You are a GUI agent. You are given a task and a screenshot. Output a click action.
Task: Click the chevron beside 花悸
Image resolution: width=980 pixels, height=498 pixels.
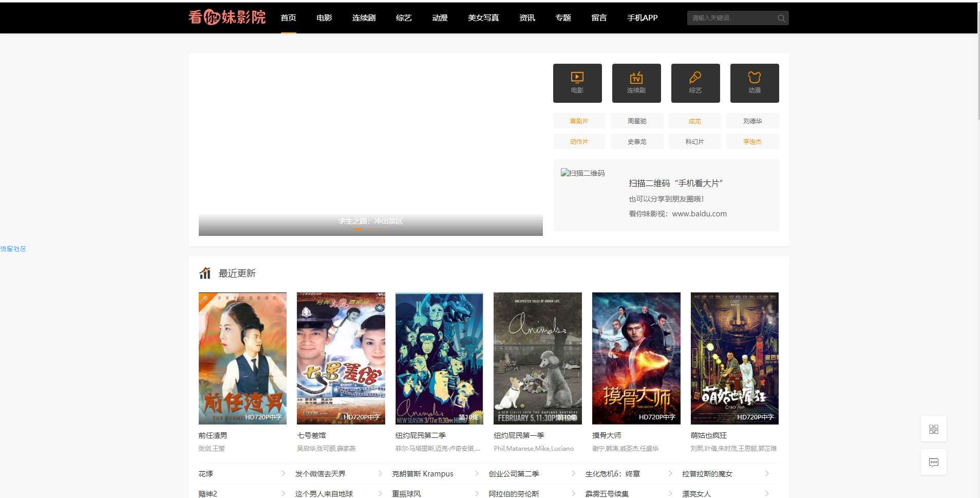tap(284, 473)
